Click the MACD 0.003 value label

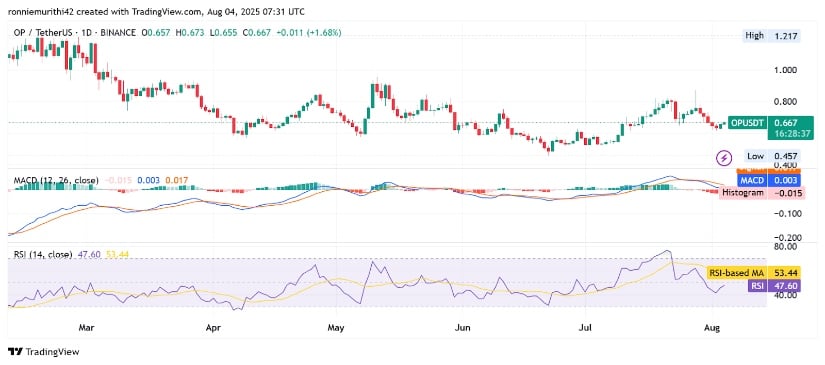click(769, 180)
